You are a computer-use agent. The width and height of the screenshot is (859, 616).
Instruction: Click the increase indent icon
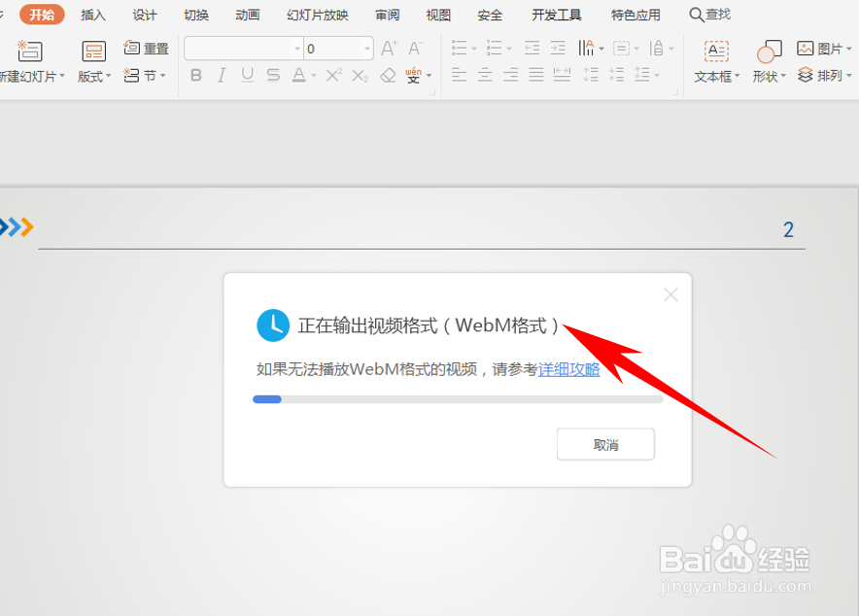tap(558, 49)
